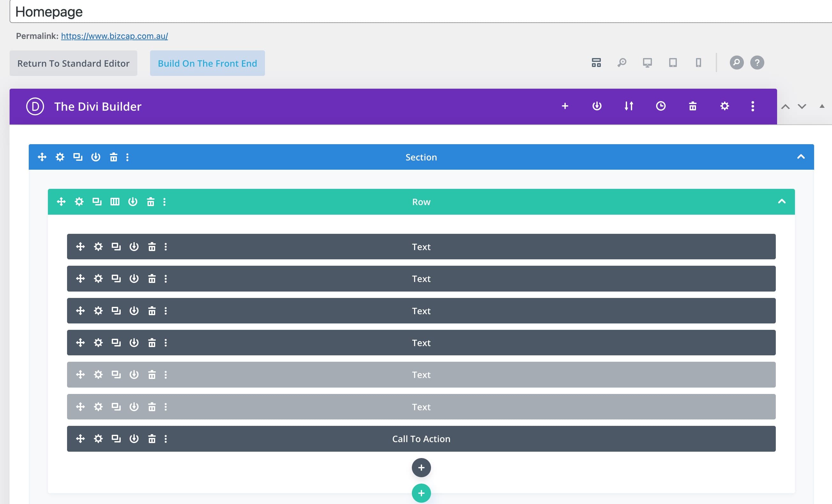Open Call To Action module settings
Viewport: 832px width, 504px height.
click(98, 439)
